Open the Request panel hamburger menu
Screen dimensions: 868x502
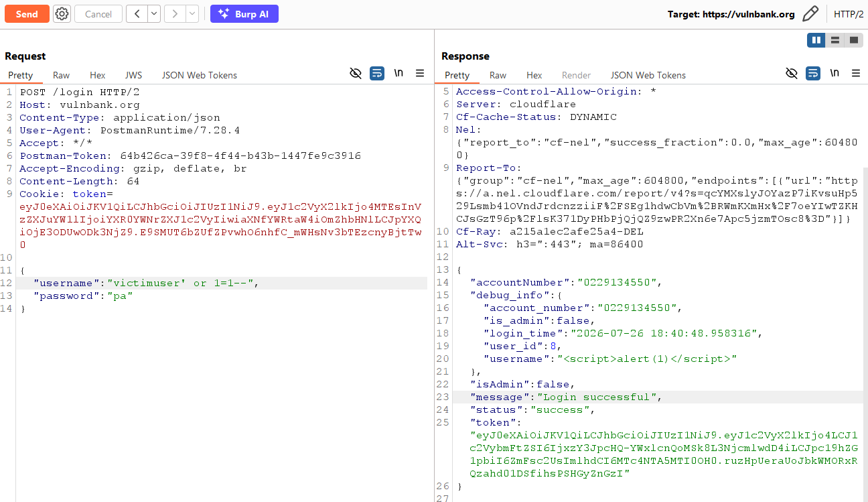pyautogui.click(x=420, y=73)
